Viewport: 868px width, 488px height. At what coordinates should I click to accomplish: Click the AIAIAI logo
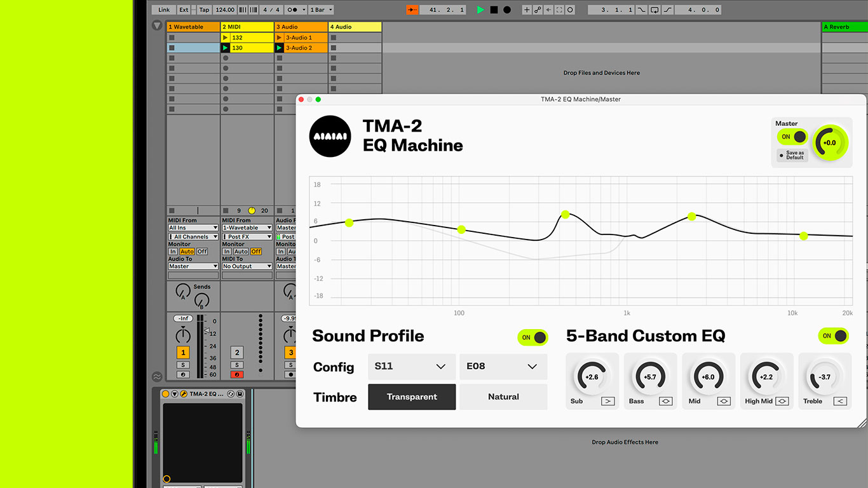pos(330,137)
